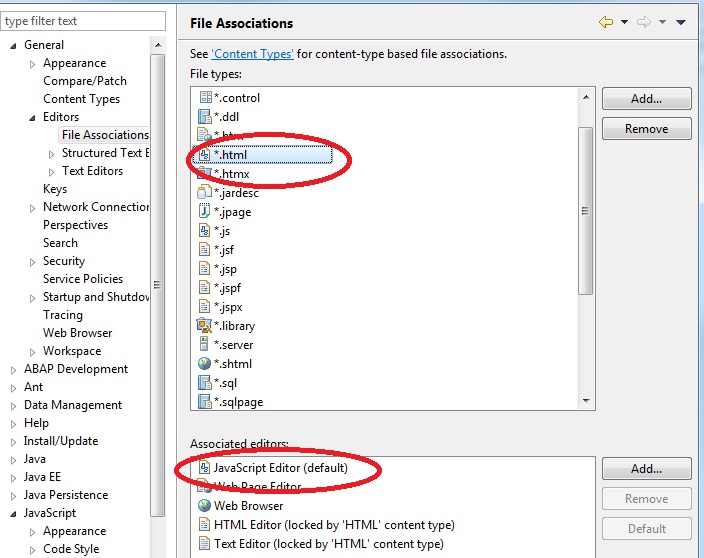Click Add button next to File types
Image resolution: width=704 pixels, height=558 pixels.
tap(646, 99)
